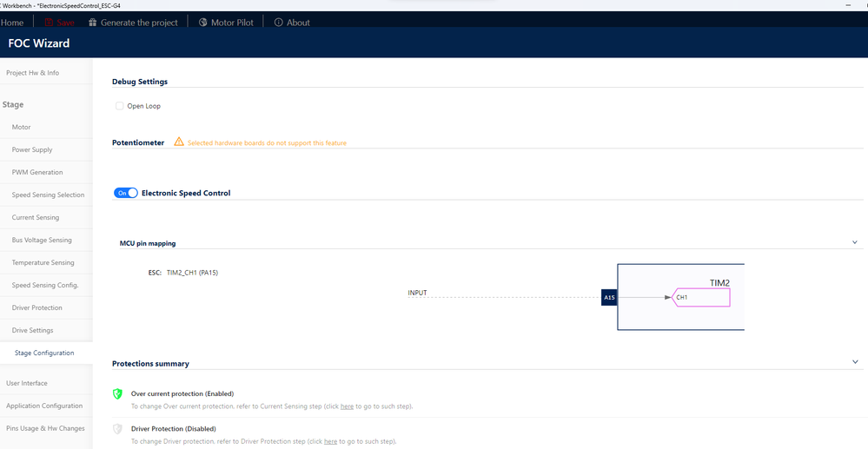The image size is (868, 449).
Task: Click the TIM2 label in the diagram
Action: (719, 283)
